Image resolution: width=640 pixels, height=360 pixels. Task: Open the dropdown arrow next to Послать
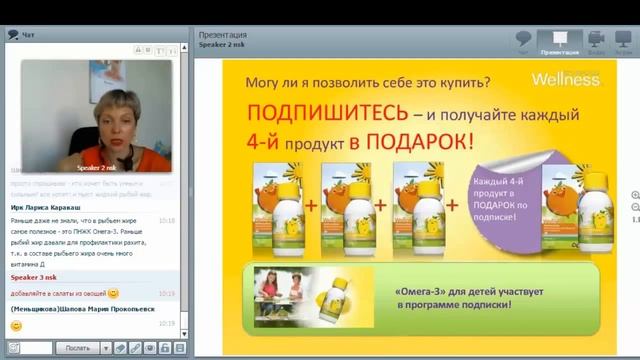pyautogui.click(x=106, y=348)
